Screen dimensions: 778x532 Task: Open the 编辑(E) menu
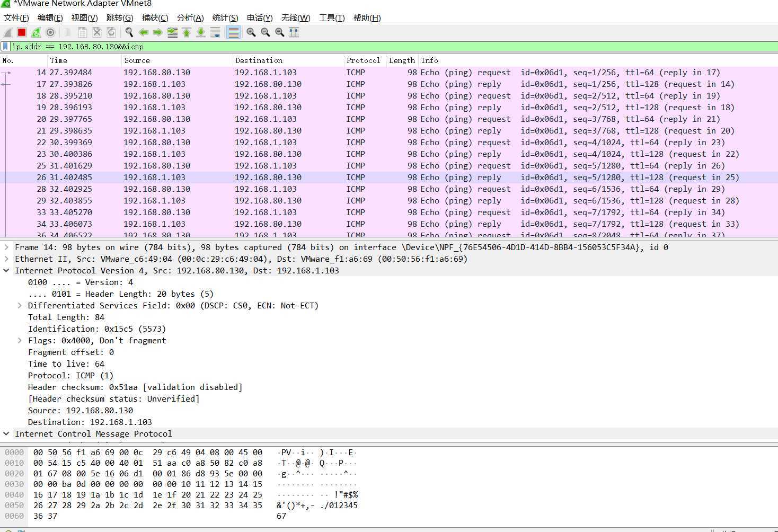pyautogui.click(x=50, y=17)
